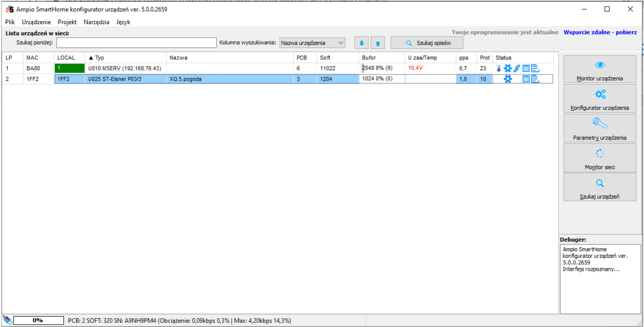
Task: Click the blue up arrow search button
Action: coord(378,43)
